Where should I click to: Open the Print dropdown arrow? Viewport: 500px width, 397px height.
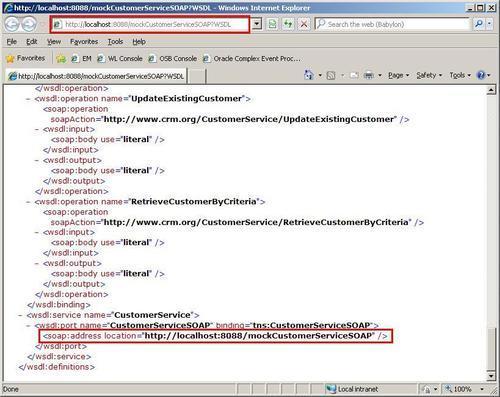coord(380,75)
